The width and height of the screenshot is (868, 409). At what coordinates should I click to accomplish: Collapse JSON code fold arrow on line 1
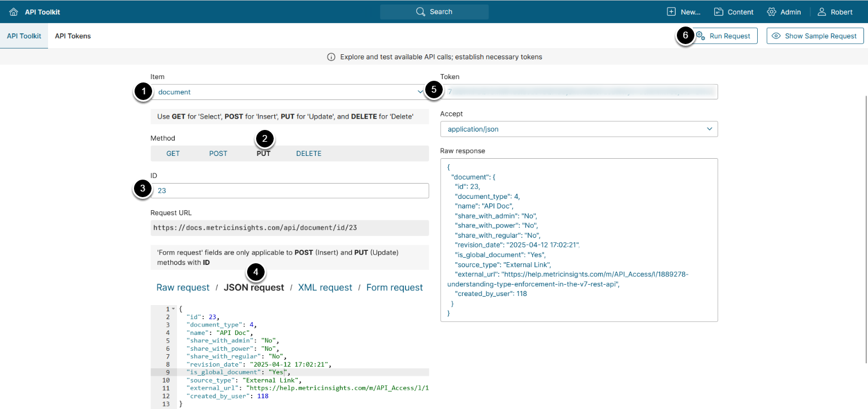tap(173, 309)
